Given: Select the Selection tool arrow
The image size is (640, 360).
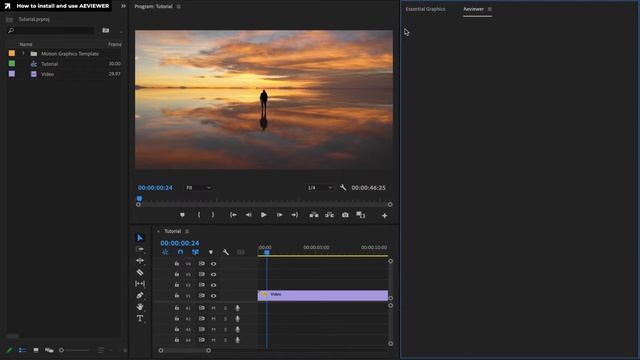Looking at the screenshot, I should (x=140, y=238).
